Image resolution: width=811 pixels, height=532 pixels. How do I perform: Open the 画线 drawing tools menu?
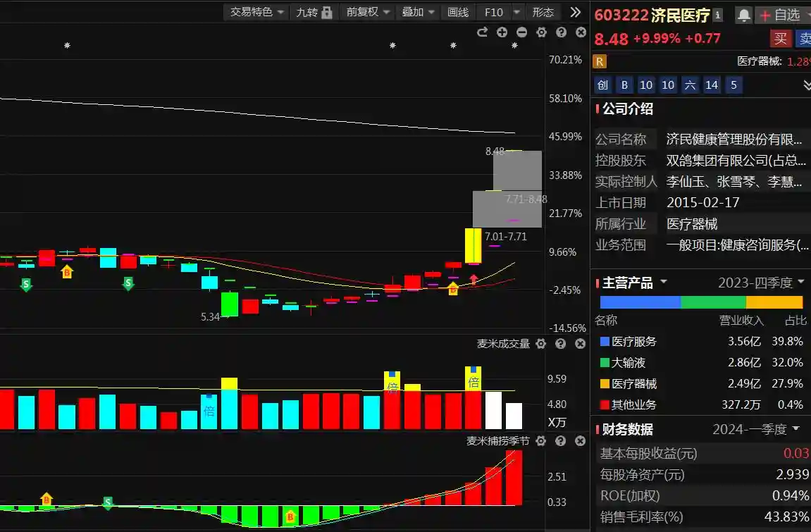click(x=458, y=12)
